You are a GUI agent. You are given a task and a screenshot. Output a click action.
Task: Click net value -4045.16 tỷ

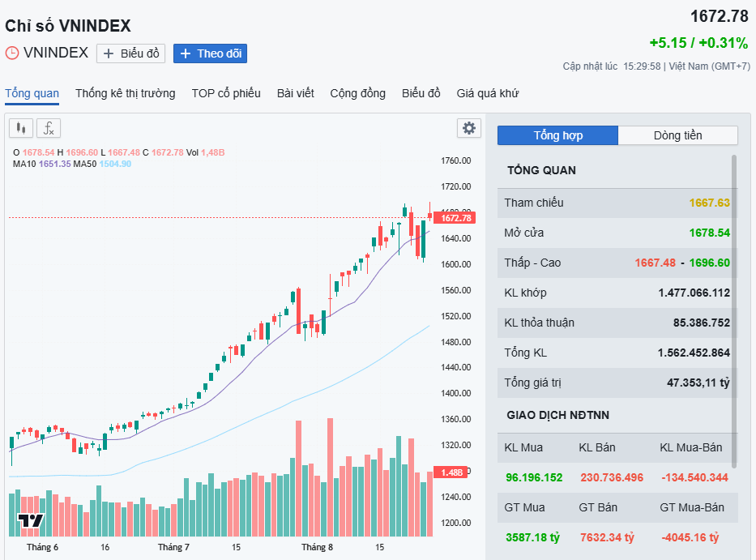[690, 537]
